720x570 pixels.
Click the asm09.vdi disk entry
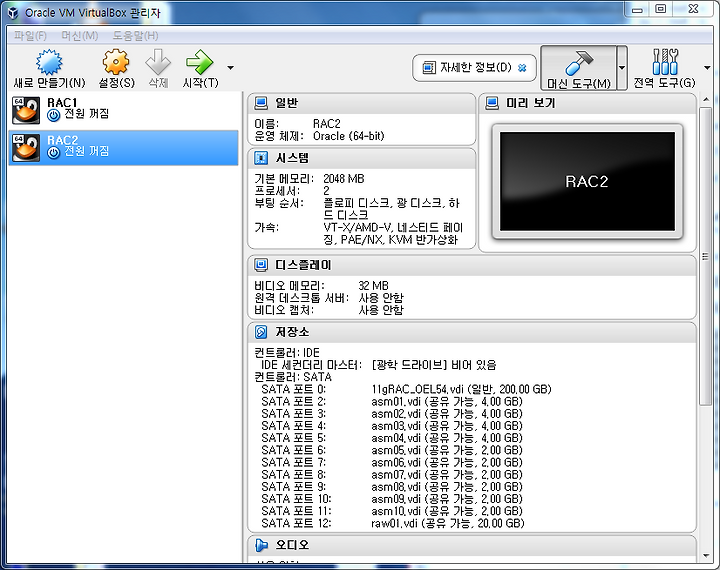pos(447,499)
